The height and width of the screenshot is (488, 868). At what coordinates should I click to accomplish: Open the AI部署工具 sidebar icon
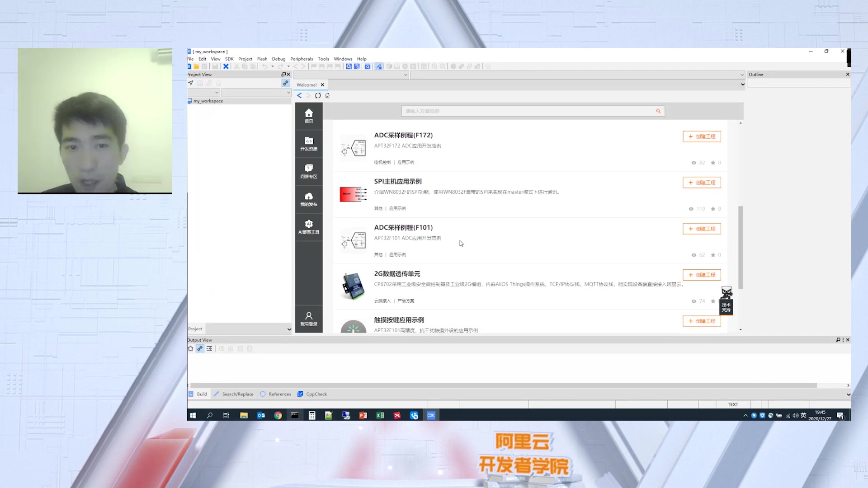(x=309, y=227)
